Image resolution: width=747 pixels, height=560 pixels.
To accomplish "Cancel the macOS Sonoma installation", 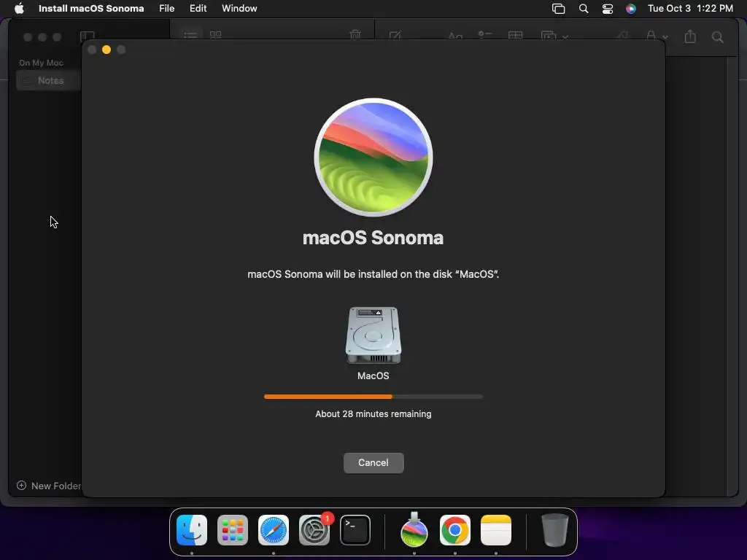I will tap(373, 463).
